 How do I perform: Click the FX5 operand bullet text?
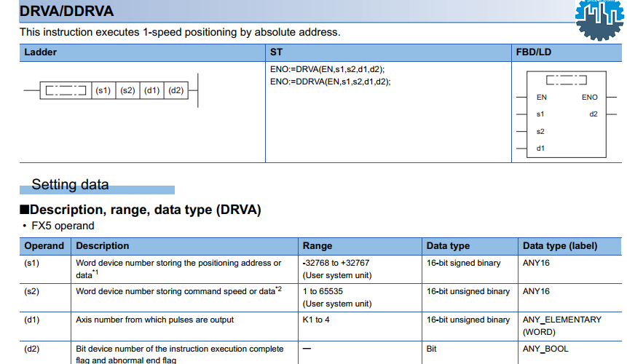[x=63, y=226]
